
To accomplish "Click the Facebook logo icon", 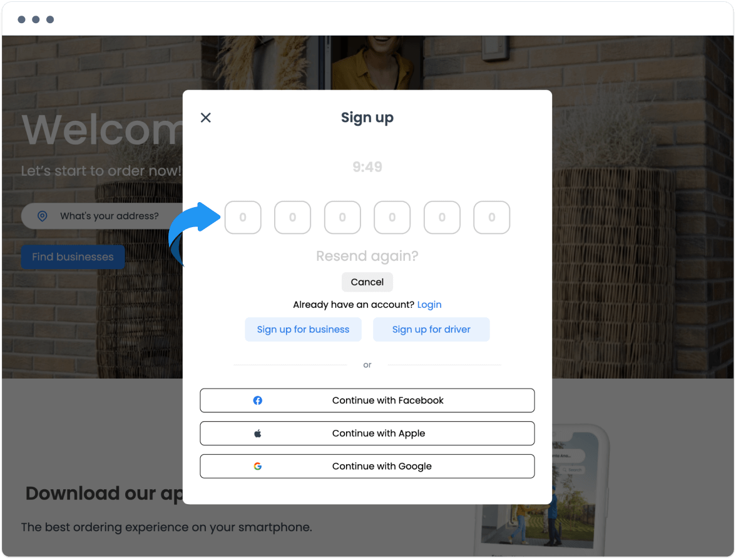I will (258, 400).
